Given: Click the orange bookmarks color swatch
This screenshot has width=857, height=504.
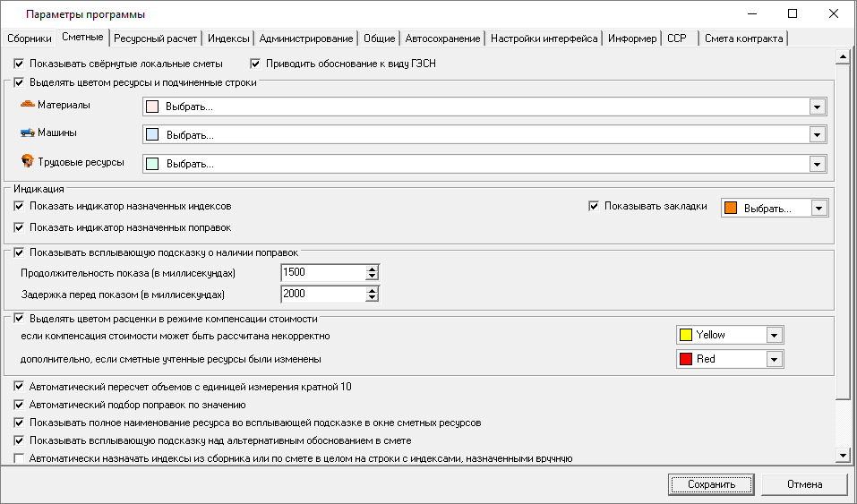Looking at the screenshot, I should (x=731, y=208).
